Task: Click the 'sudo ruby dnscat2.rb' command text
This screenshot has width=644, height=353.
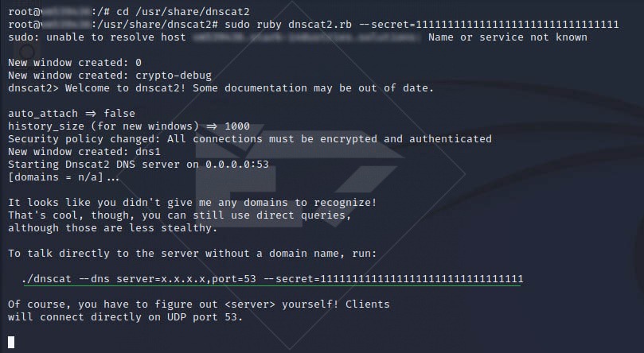Action: 288,24
